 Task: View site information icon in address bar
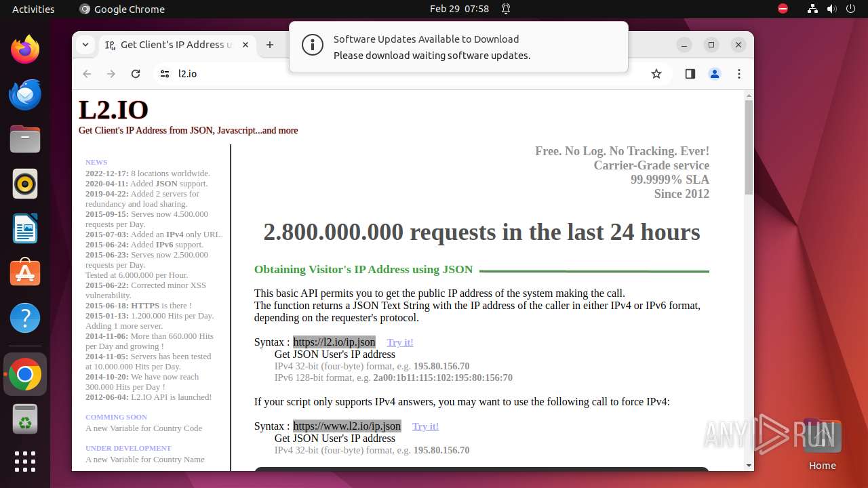[x=164, y=74]
